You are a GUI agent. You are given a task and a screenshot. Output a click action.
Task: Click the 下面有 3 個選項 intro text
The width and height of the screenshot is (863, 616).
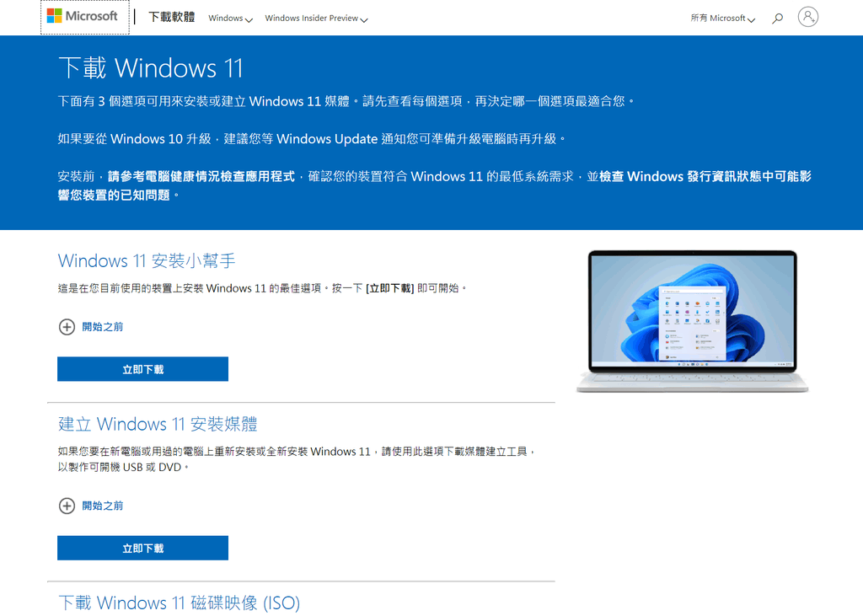coord(346,101)
